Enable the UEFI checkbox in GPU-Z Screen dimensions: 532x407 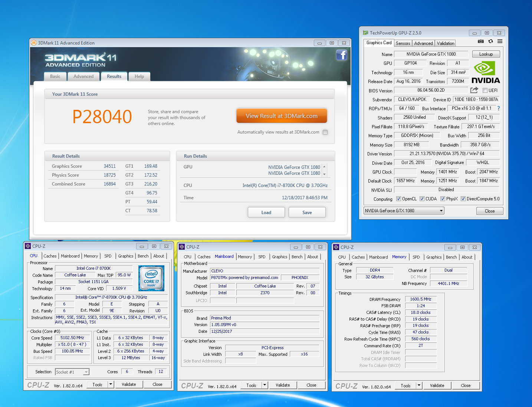[x=485, y=91]
